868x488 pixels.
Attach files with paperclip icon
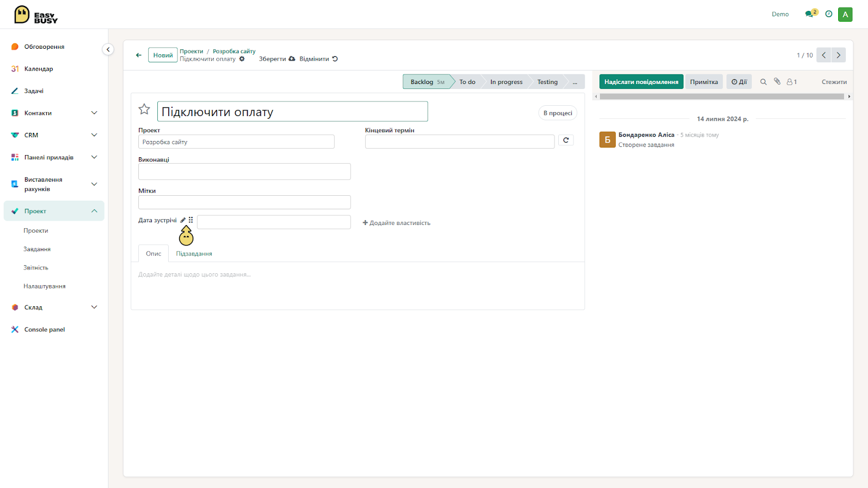pos(777,81)
